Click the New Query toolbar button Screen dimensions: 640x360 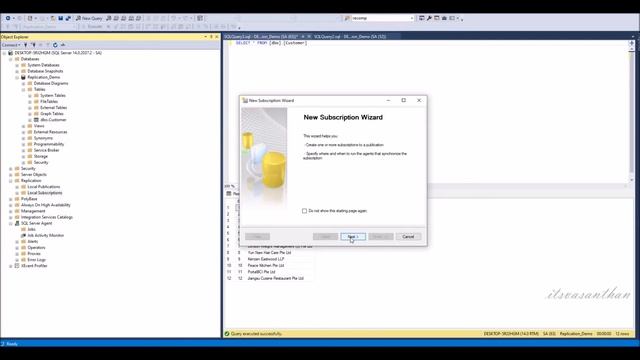pyautogui.click(x=89, y=18)
